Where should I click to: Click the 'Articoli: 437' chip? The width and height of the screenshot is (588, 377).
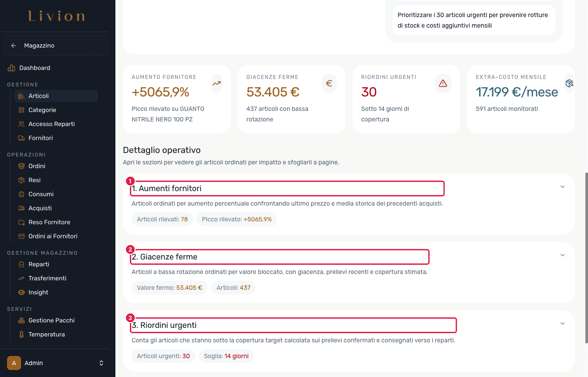point(233,288)
